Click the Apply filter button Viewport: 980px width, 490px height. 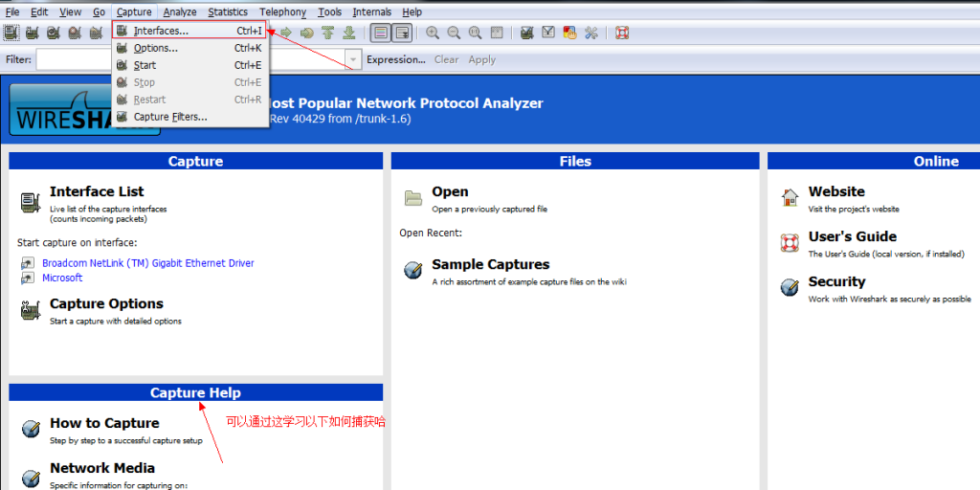click(482, 60)
